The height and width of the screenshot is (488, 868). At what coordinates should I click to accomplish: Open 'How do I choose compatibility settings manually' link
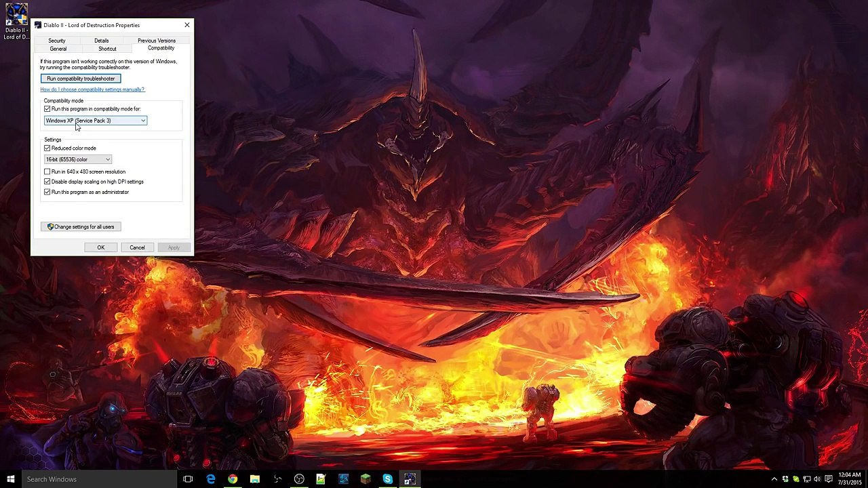tap(92, 89)
